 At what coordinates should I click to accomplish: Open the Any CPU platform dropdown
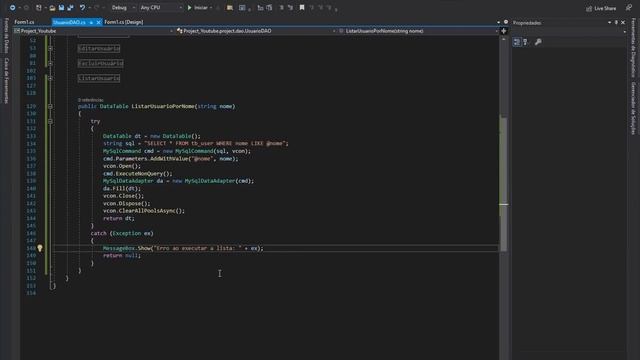(x=161, y=8)
